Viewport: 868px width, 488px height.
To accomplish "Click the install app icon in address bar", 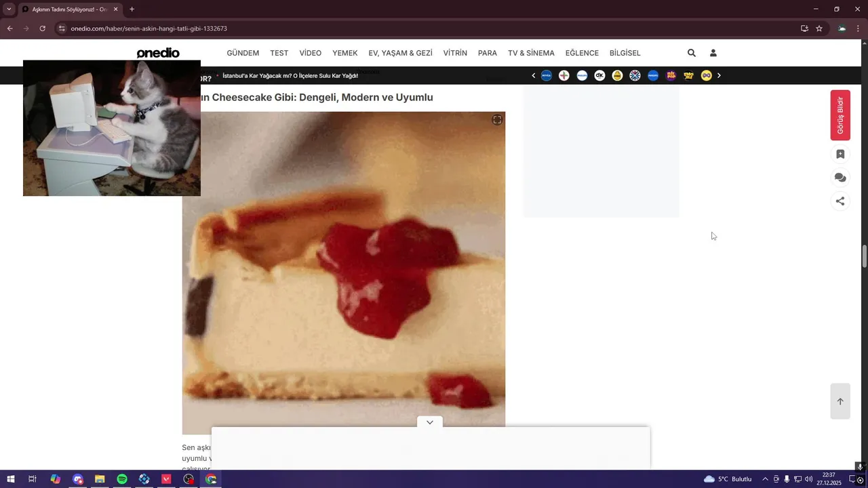I will point(804,28).
